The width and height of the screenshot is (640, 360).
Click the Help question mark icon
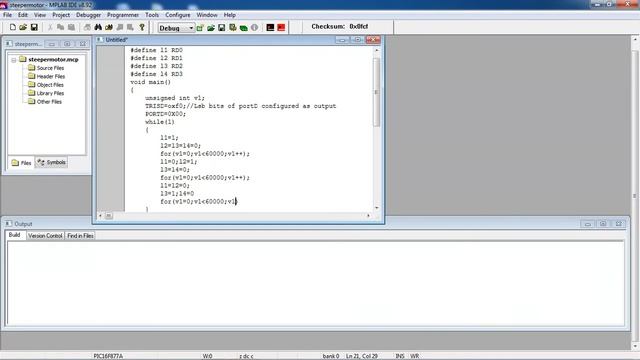142,27
